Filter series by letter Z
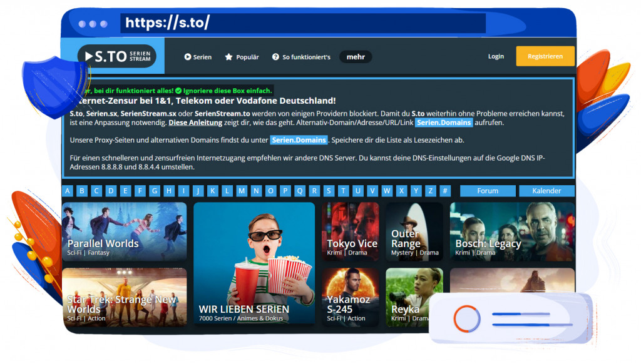The height and width of the screenshot is (364, 641). pos(431,191)
